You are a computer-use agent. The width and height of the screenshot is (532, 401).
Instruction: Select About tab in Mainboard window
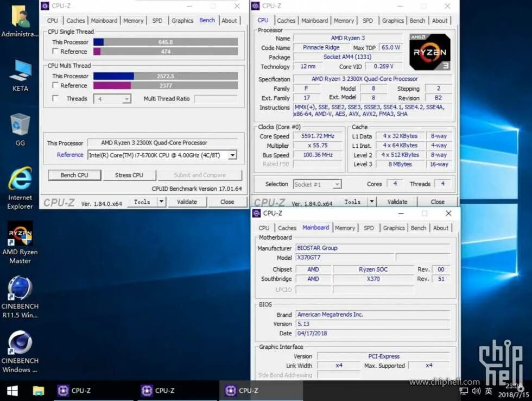[x=441, y=228]
